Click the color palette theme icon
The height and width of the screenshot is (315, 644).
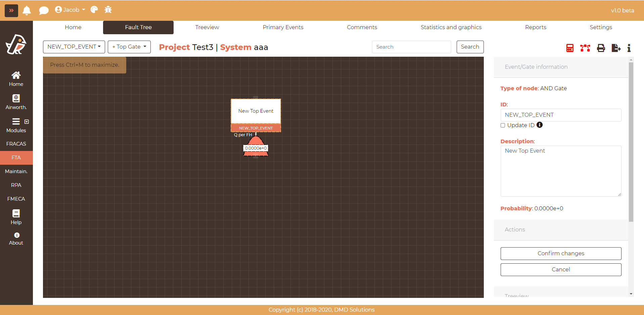(94, 10)
